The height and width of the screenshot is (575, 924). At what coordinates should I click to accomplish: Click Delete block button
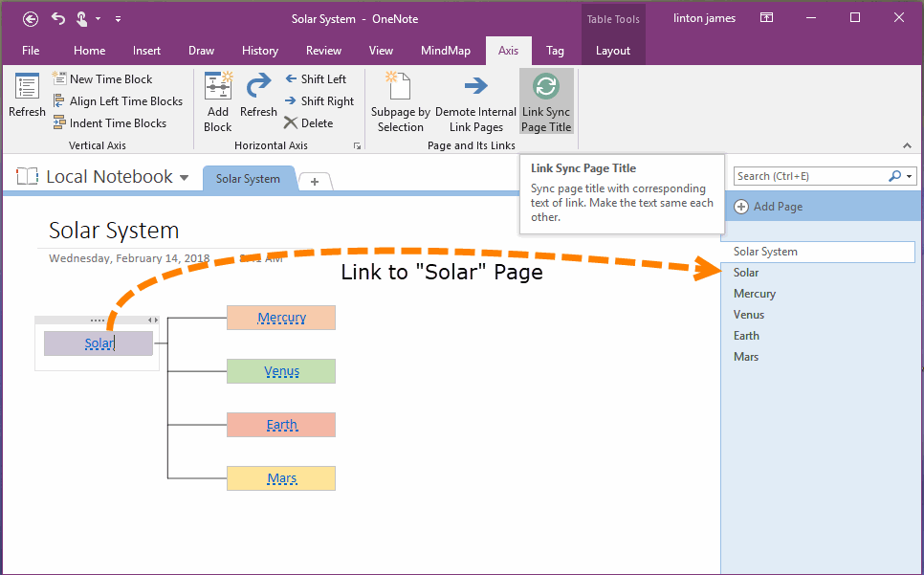309,123
